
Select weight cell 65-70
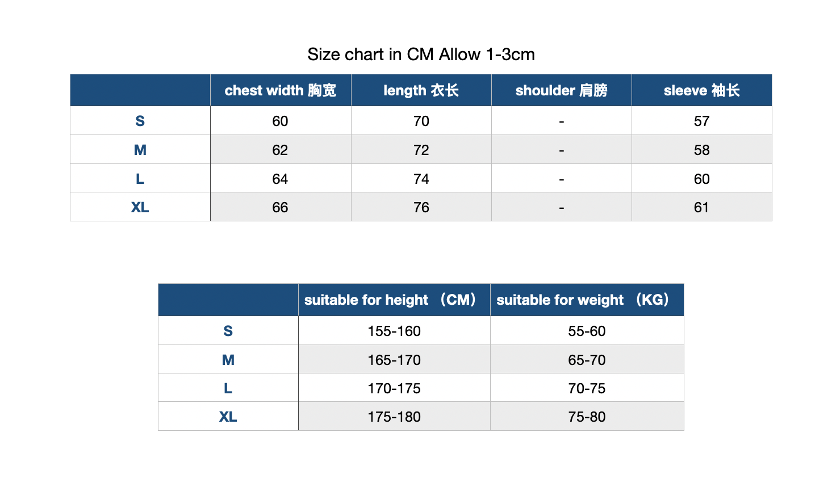(587, 360)
